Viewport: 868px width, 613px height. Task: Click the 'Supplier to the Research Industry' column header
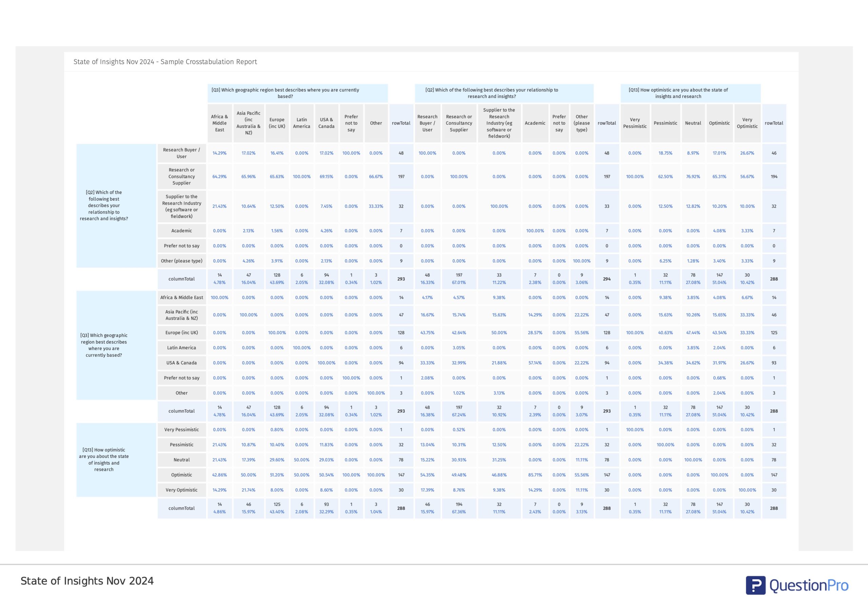(x=499, y=123)
